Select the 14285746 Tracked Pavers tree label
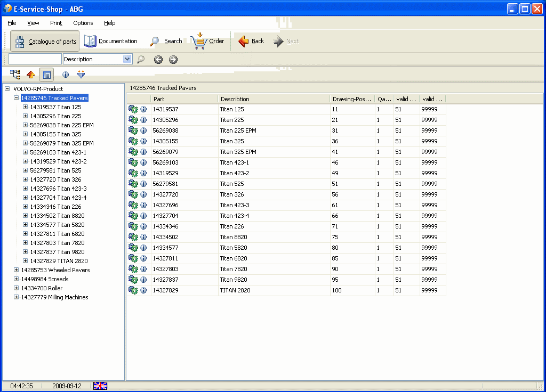 coord(54,98)
